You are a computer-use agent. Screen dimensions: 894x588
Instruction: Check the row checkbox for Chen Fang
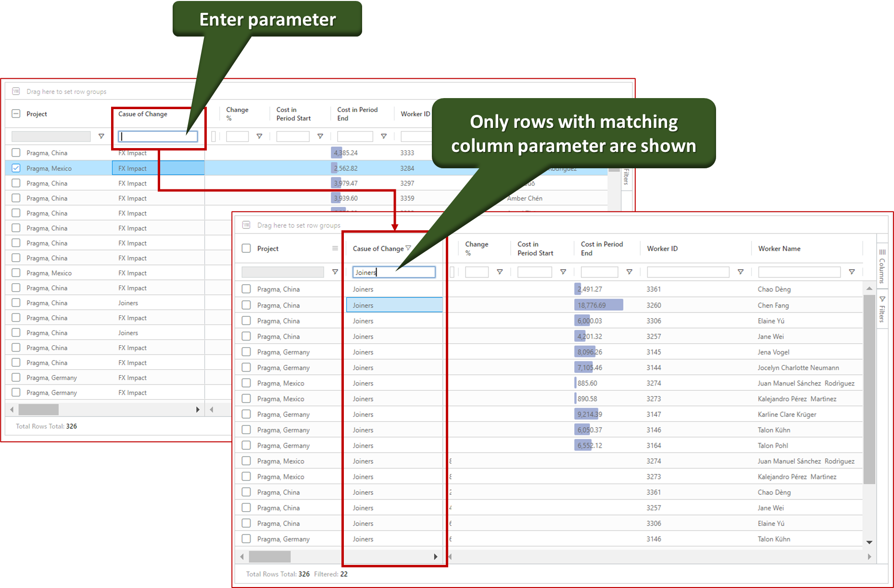pos(246,305)
